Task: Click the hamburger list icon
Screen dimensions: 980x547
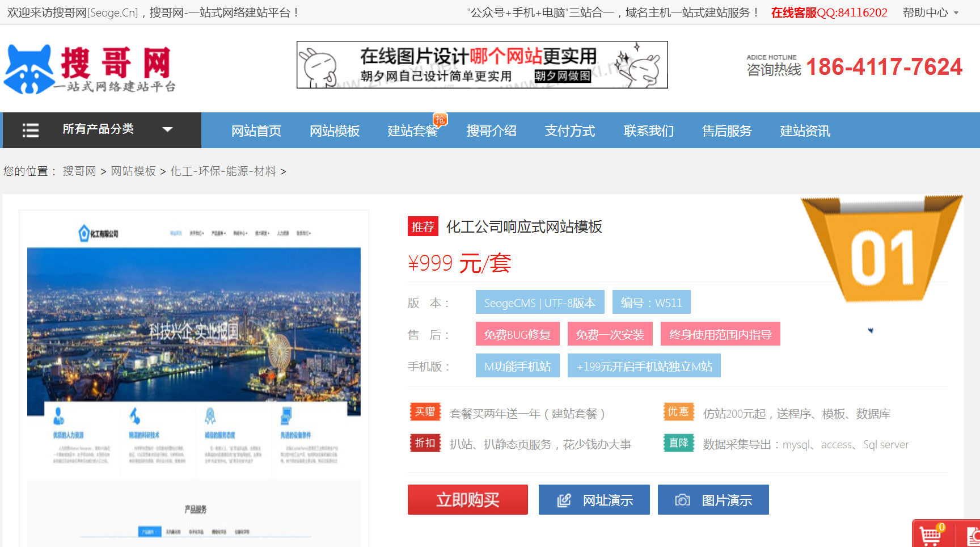Action: click(x=30, y=131)
